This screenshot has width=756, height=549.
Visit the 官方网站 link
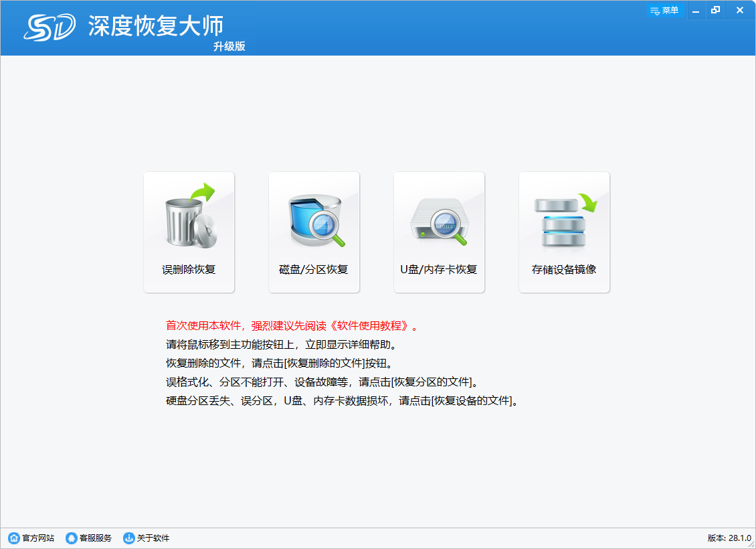[31, 538]
